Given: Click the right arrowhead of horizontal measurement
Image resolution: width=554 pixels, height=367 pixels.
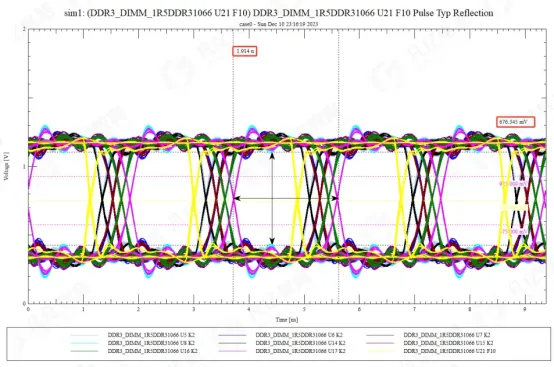Looking at the screenshot, I should click(335, 199).
